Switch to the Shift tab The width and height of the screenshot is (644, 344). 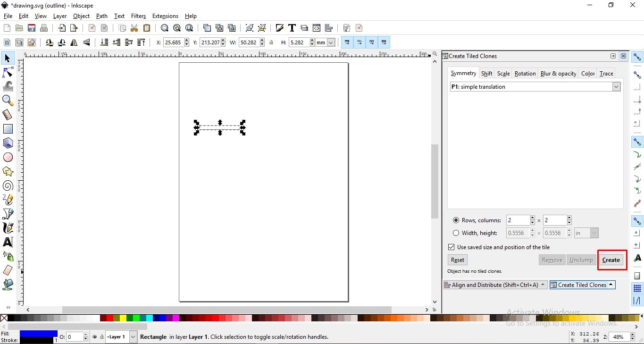tap(487, 74)
